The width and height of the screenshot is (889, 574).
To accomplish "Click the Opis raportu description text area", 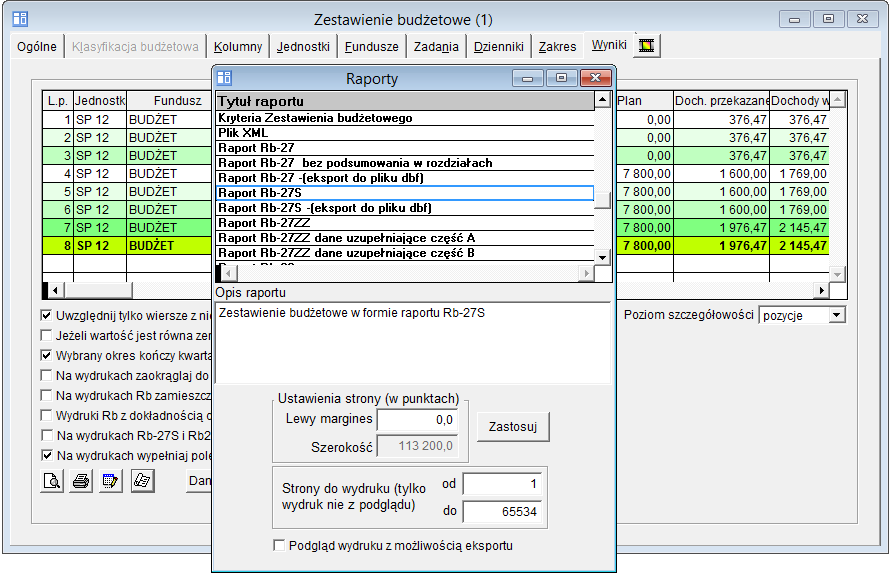I will click(413, 343).
